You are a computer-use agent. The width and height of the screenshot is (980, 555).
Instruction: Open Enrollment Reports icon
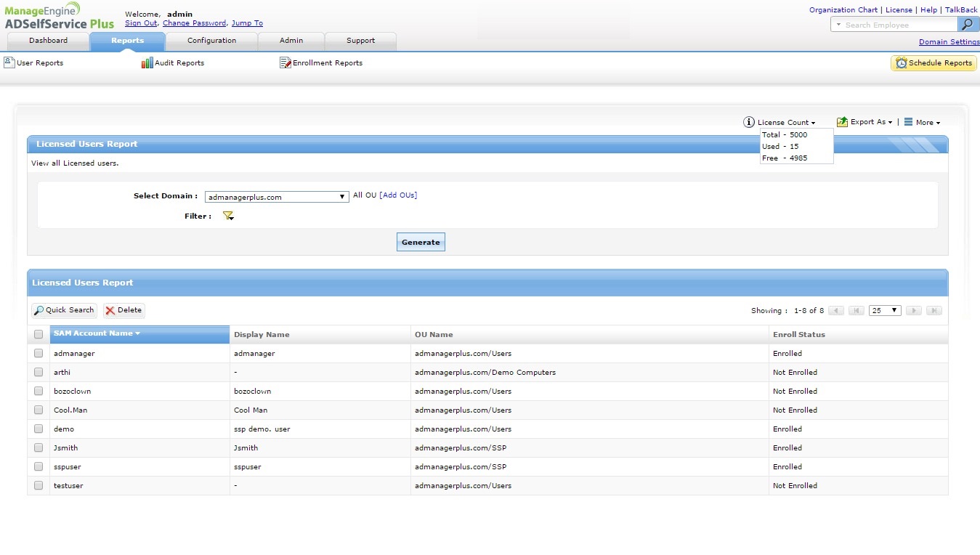coord(286,63)
